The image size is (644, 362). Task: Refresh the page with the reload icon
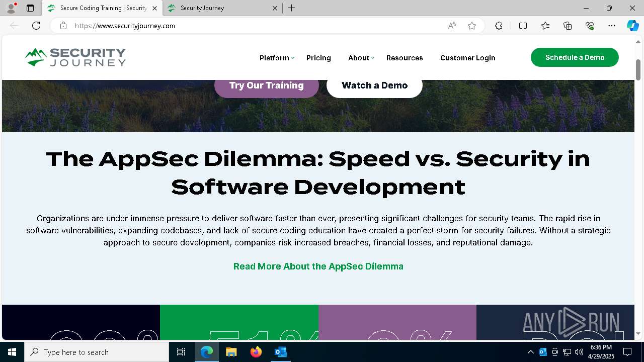[36, 26]
